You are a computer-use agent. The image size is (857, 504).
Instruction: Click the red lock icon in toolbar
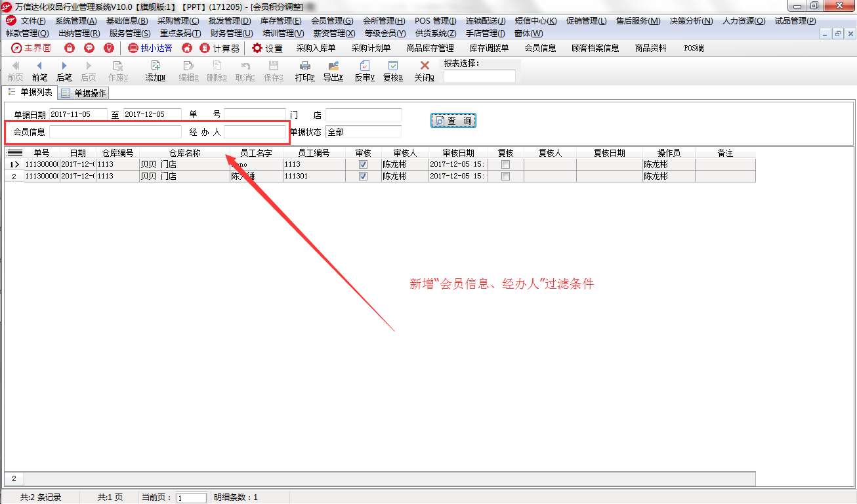click(70, 48)
